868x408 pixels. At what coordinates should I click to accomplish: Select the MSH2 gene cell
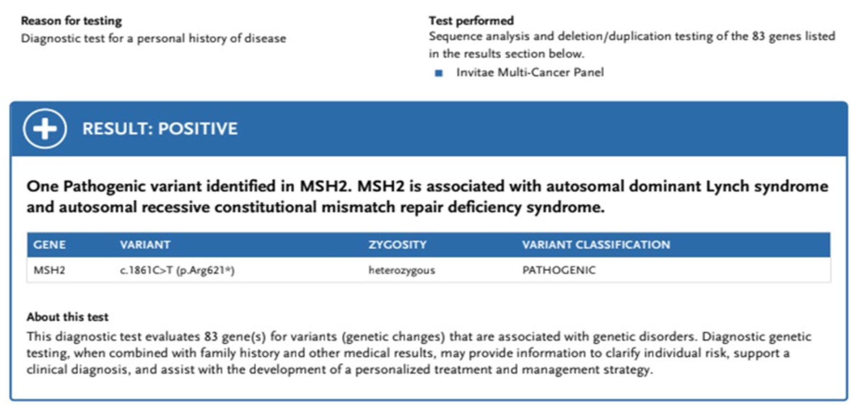click(x=49, y=270)
